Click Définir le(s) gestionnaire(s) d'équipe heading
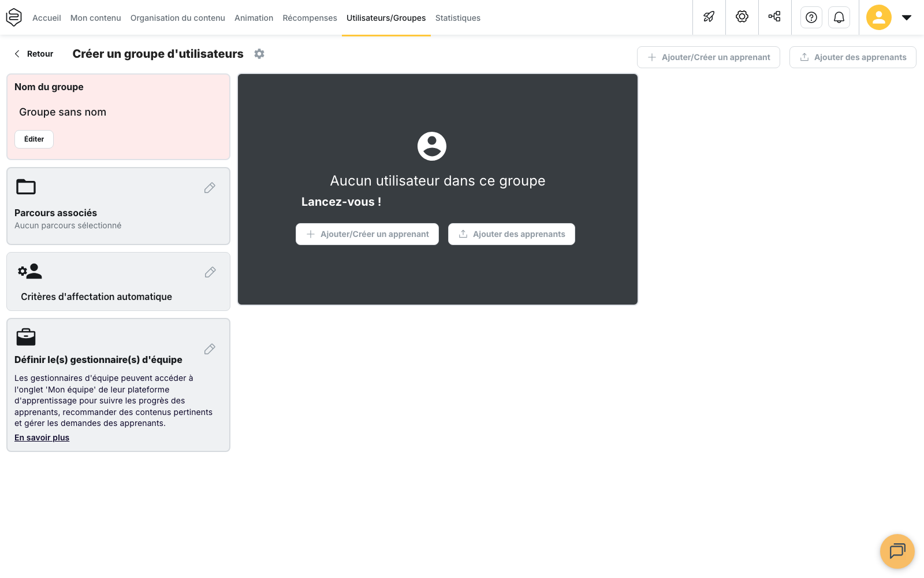Screen dimensions: 924x578 tap(98, 360)
